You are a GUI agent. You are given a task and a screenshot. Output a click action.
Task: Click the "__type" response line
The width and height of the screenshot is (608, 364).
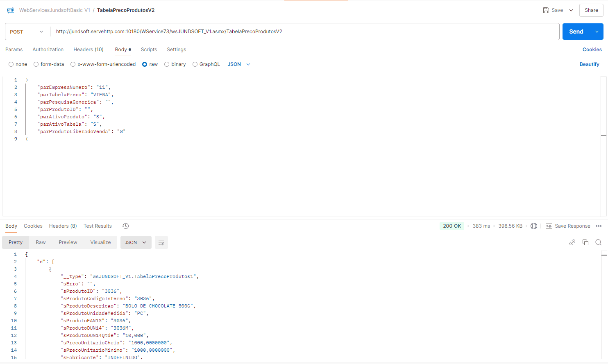tap(130, 276)
